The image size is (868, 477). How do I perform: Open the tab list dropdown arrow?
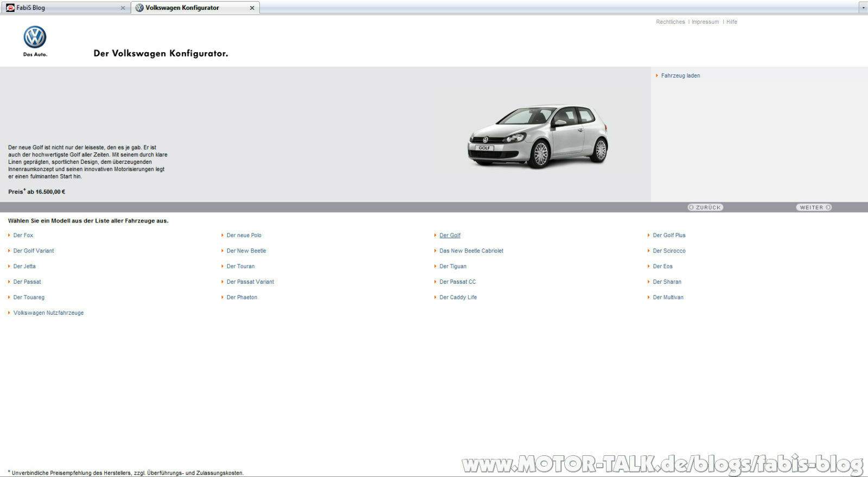click(x=863, y=8)
